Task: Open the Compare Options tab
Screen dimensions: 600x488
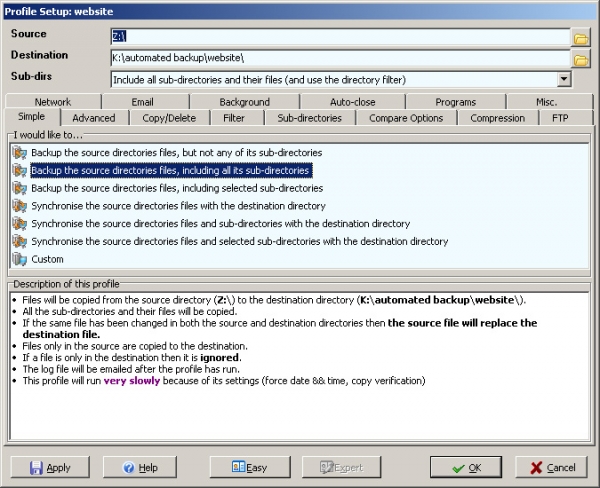Action: 405,118
